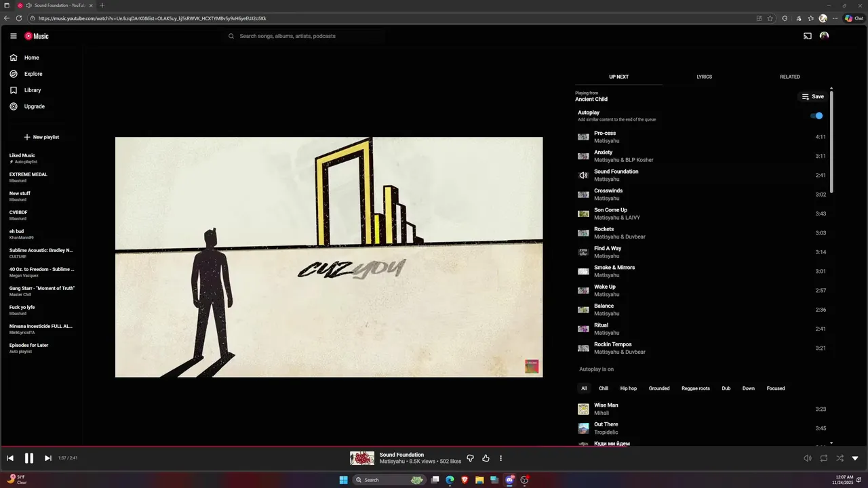
Task: Click the Son Come Up thumbnail
Action: 583,213
